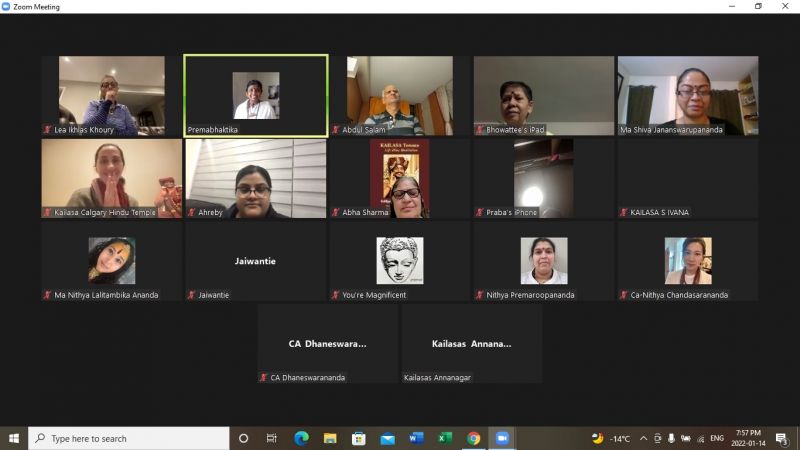Open the clock showing 7:57 PM

click(x=748, y=438)
